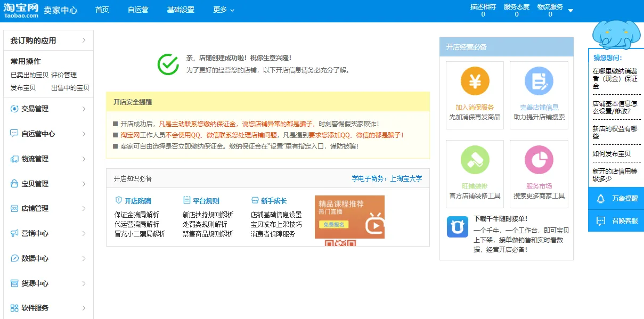The image size is (644, 319).
Task: Expand the 货源中心 chevron
Action: 84,283
